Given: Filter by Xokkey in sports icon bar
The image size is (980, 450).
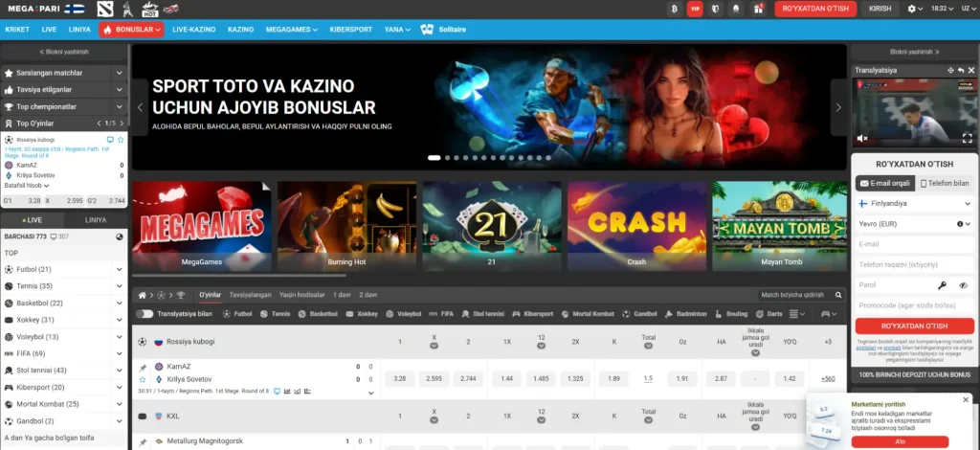Looking at the screenshot, I should 362,314.
